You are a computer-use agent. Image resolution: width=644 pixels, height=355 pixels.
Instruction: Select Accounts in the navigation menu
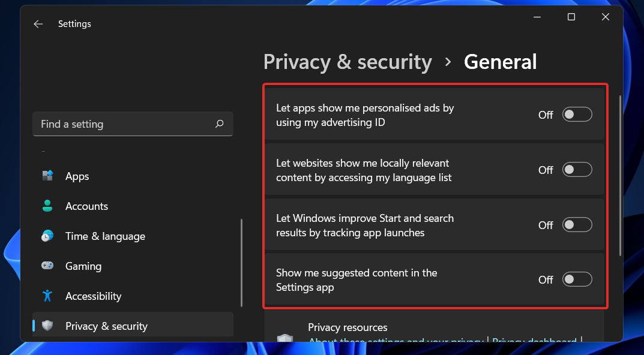coord(86,206)
